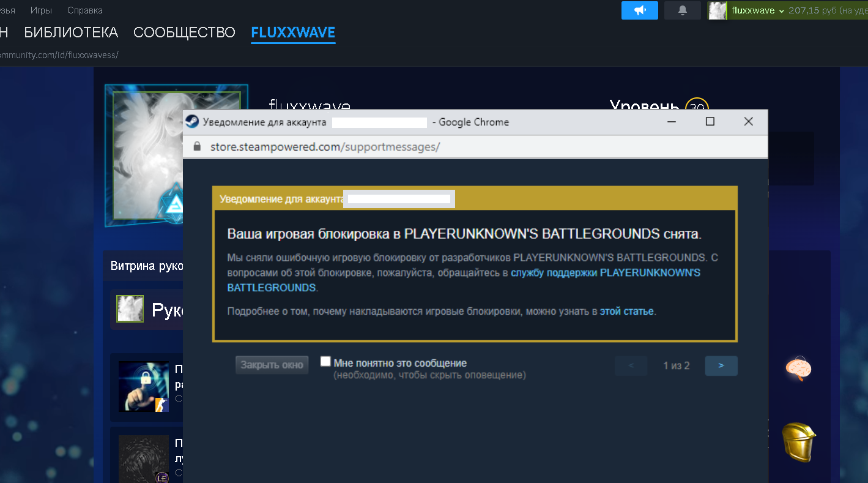Click the Витрина руко showcase heading

147,266
